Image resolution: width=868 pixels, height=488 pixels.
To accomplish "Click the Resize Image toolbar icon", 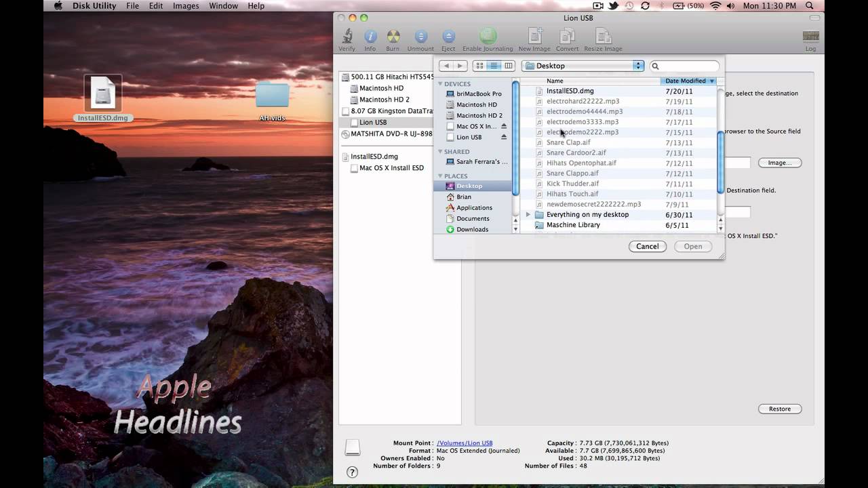I will click(604, 40).
